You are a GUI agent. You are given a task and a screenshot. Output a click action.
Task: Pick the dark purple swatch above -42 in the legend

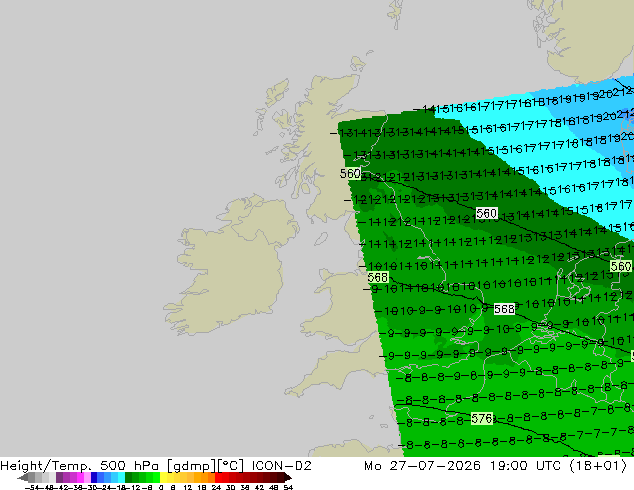pos(59,477)
